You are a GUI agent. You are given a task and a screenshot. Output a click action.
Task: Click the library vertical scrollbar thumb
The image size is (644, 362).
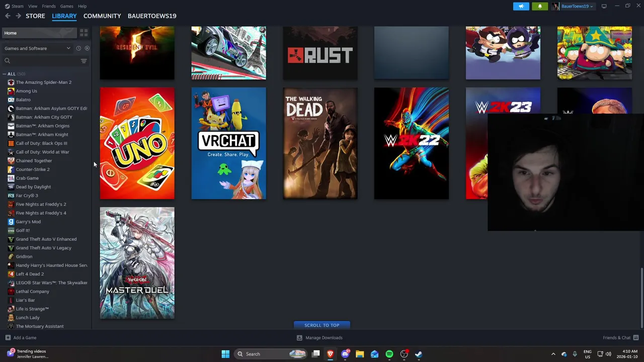tap(641, 298)
